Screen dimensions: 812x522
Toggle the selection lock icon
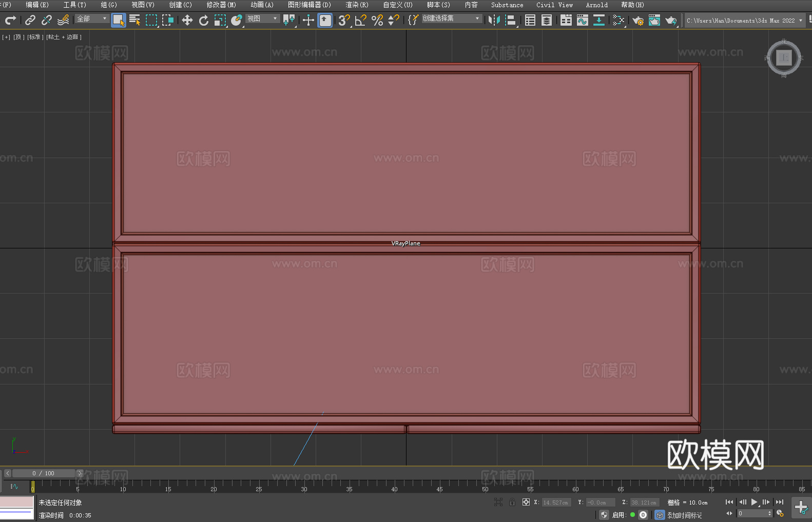point(512,502)
